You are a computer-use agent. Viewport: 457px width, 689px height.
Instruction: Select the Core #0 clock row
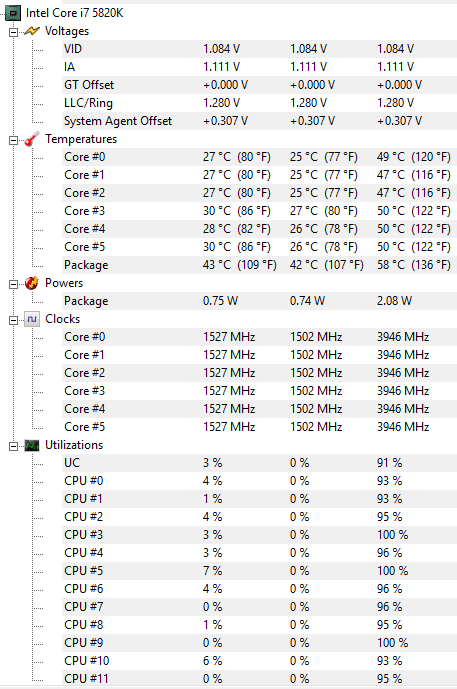click(x=259, y=337)
